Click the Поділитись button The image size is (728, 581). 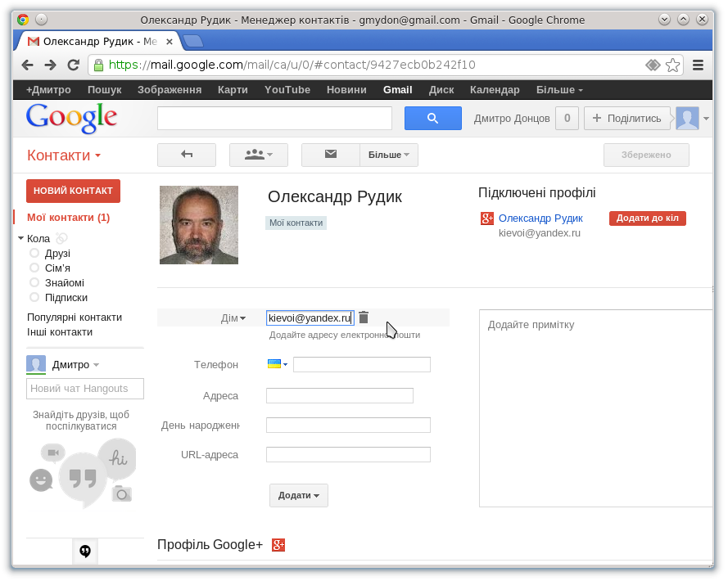pyautogui.click(x=627, y=119)
